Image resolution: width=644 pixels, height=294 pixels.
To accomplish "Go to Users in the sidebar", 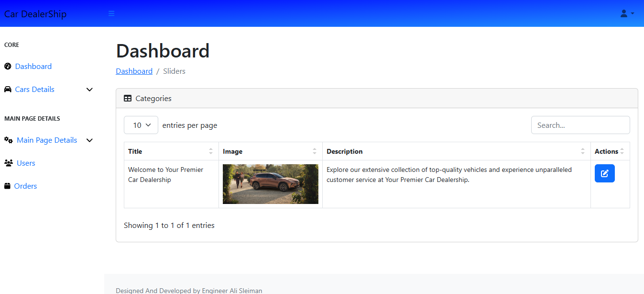I will 26,163.
